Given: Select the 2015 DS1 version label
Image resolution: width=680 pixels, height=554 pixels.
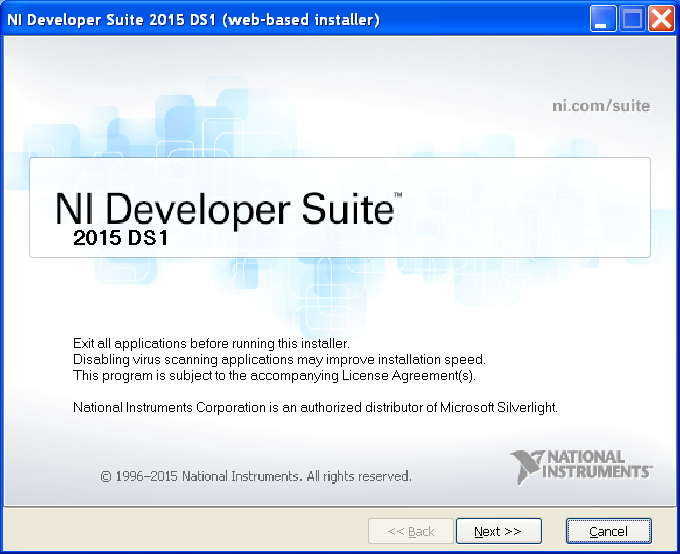Looking at the screenshot, I should (120, 240).
